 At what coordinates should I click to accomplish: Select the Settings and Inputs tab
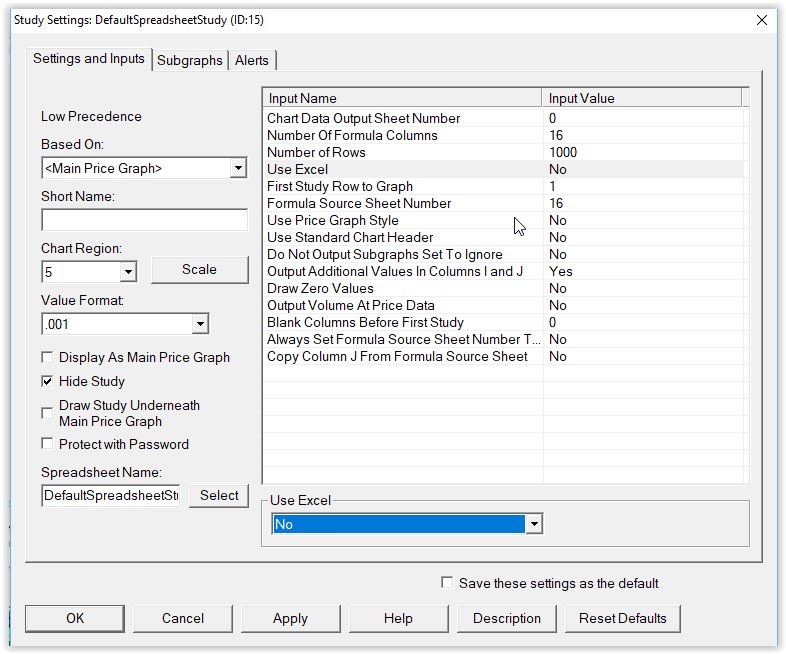click(x=89, y=59)
